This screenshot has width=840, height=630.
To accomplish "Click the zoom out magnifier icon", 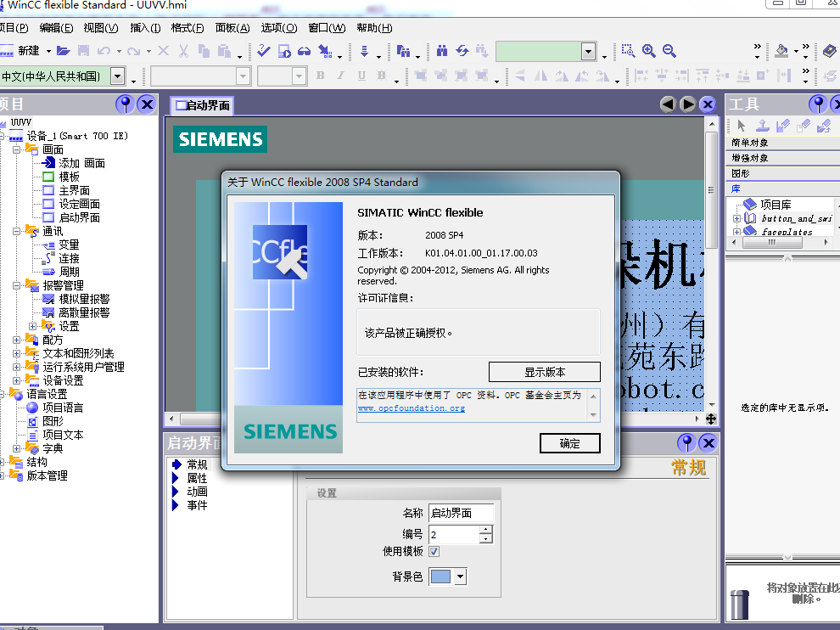I will pos(669,51).
